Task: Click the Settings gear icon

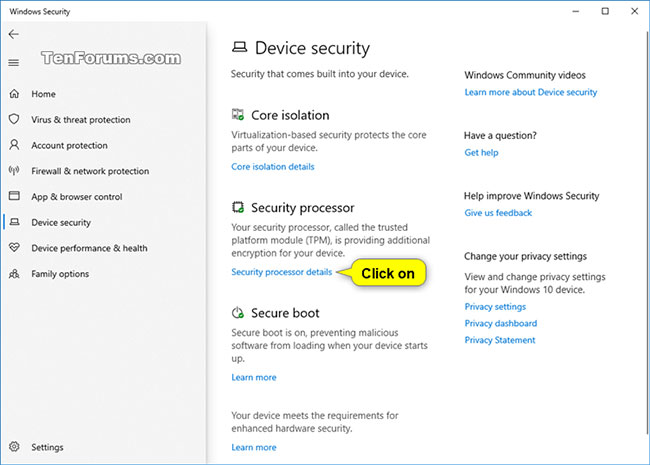Action: coord(14,447)
